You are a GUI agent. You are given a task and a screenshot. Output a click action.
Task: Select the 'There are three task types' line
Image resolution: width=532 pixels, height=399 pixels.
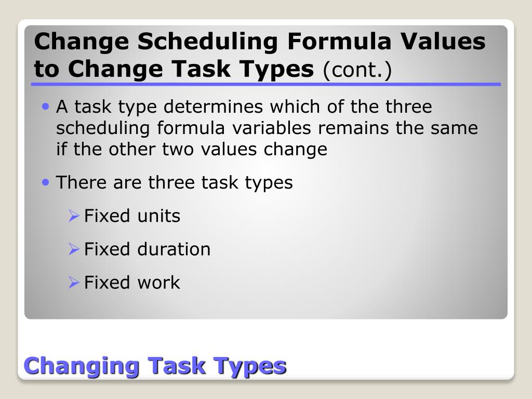(175, 182)
